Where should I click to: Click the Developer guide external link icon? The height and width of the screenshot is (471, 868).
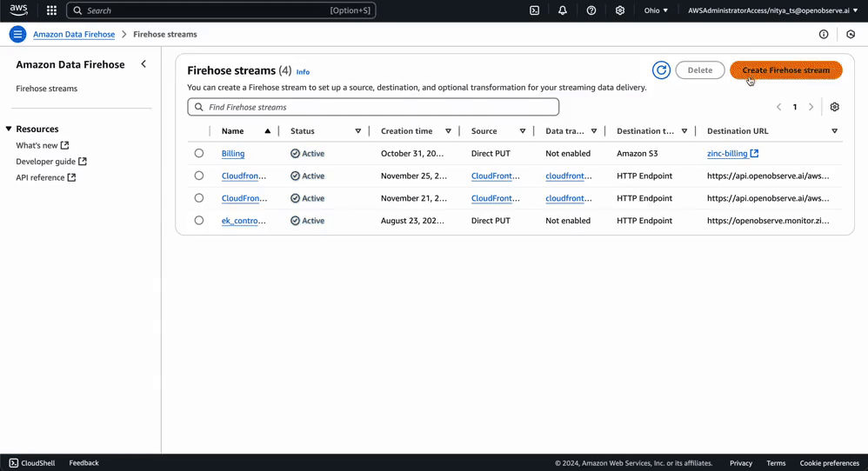[83, 162]
